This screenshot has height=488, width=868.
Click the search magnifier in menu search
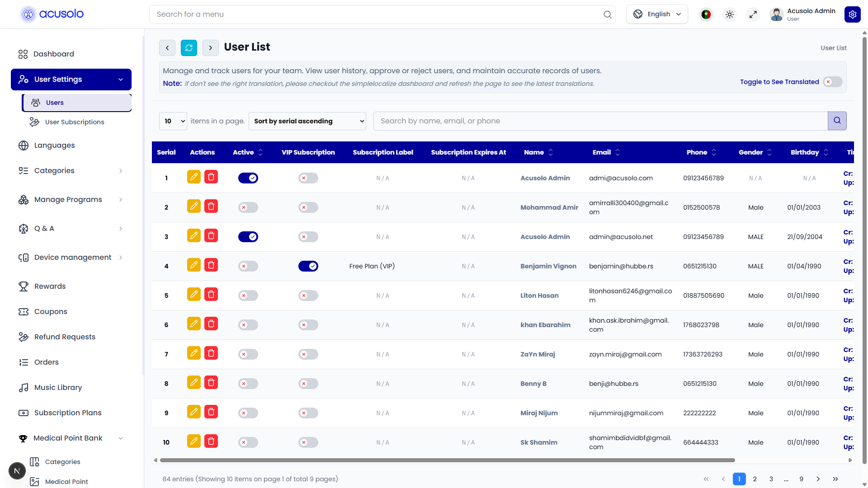tap(608, 14)
